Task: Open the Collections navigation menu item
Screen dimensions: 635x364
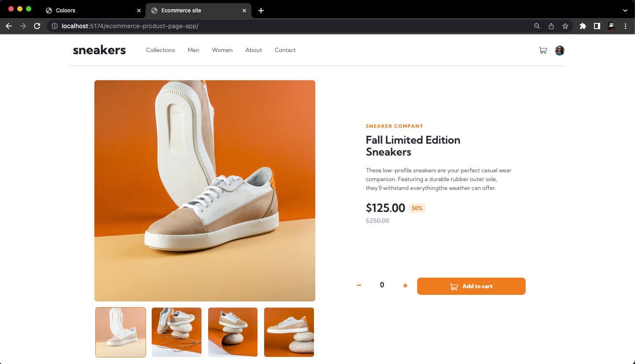Action: pos(160,50)
